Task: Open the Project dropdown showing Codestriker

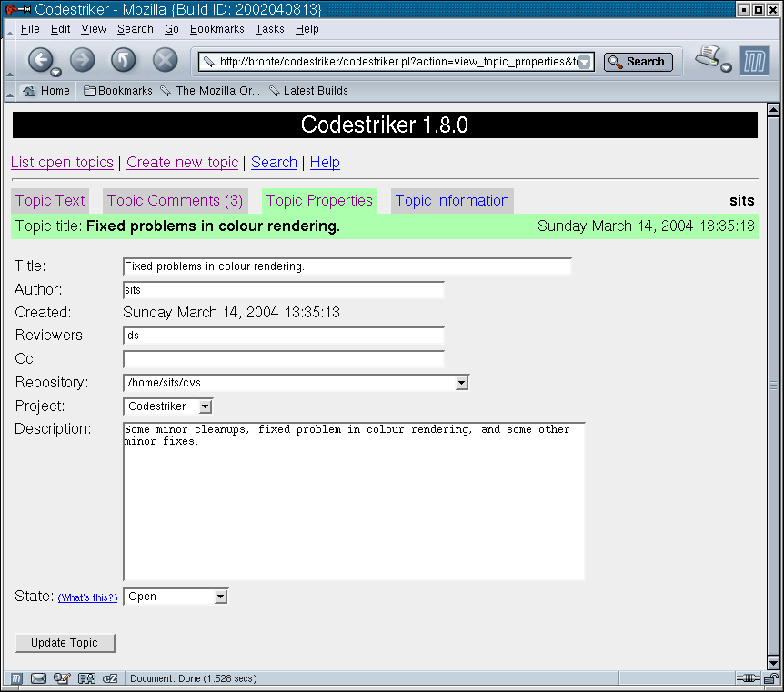Action: 205,406
